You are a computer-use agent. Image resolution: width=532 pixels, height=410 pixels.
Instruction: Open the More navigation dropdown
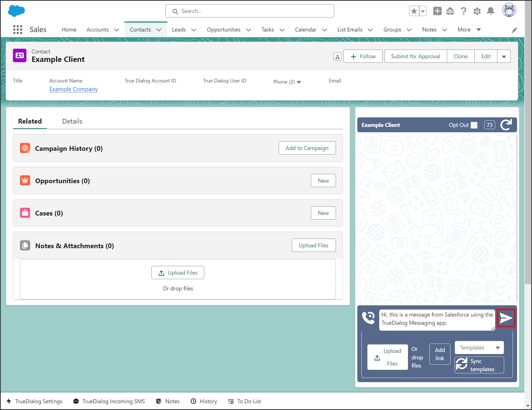[469, 30]
